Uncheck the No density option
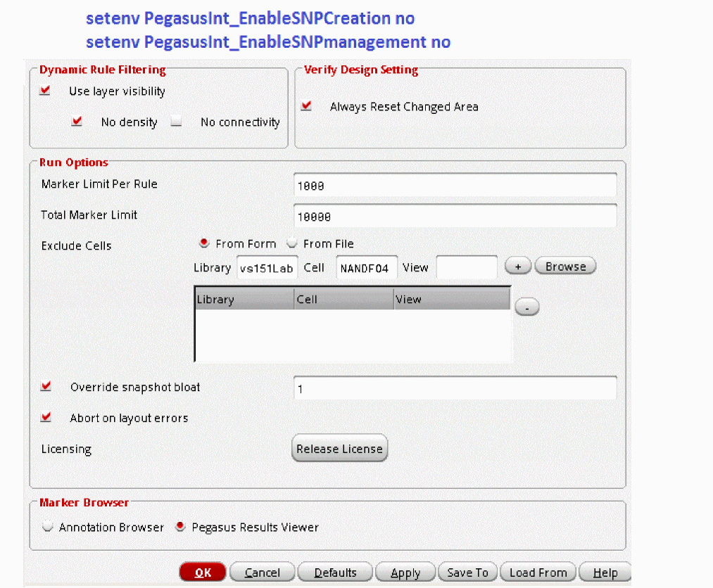This screenshot has height=588, width=713. [77, 121]
